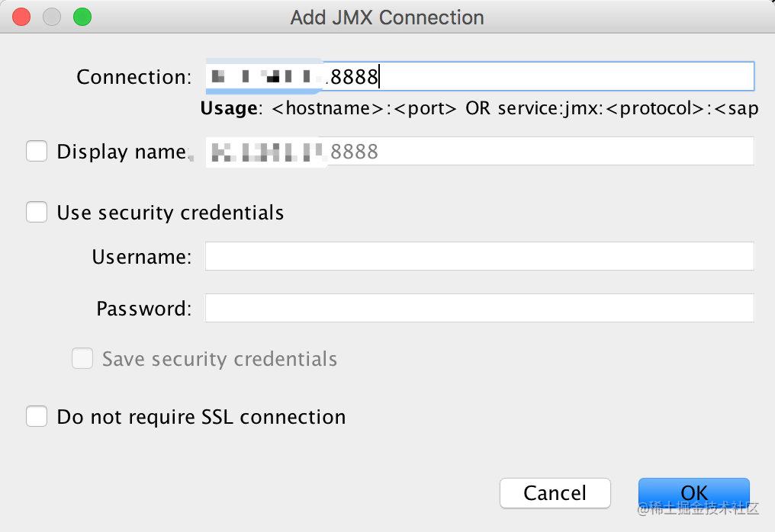Image resolution: width=775 pixels, height=532 pixels.
Task: Click the Username input box
Action: [x=480, y=256]
